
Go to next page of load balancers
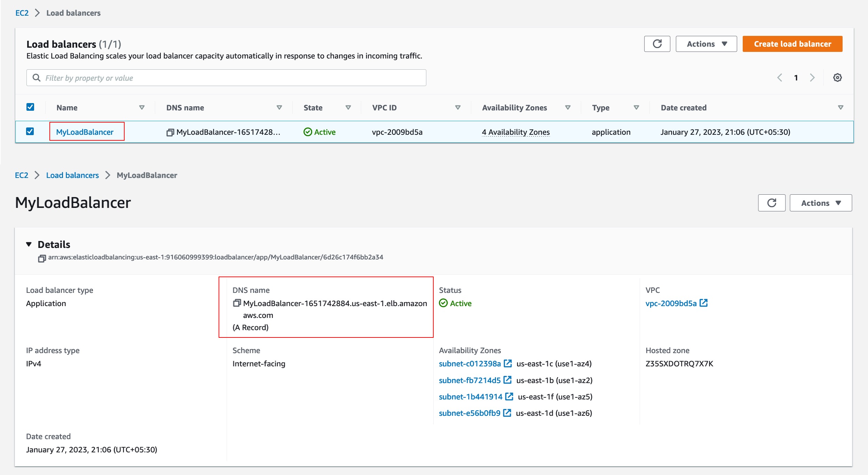point(812,78)
